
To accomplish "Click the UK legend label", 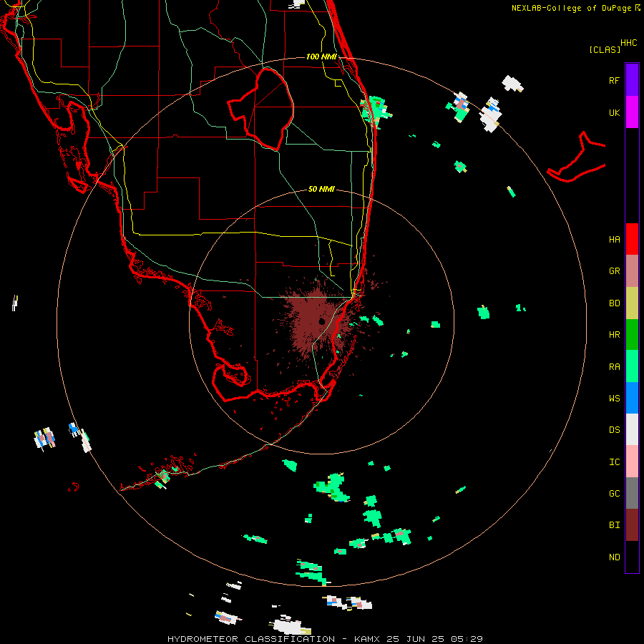I will pyautogui.click(x=614, y=112).
